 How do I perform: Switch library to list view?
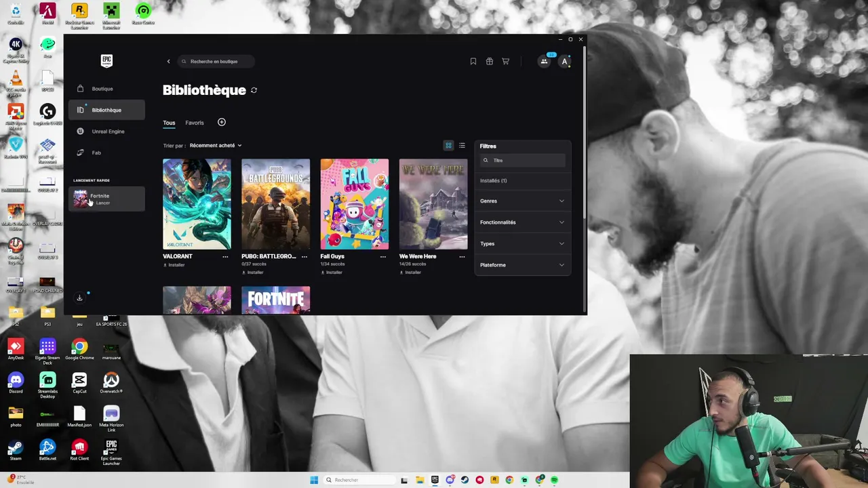pos(462,146)
